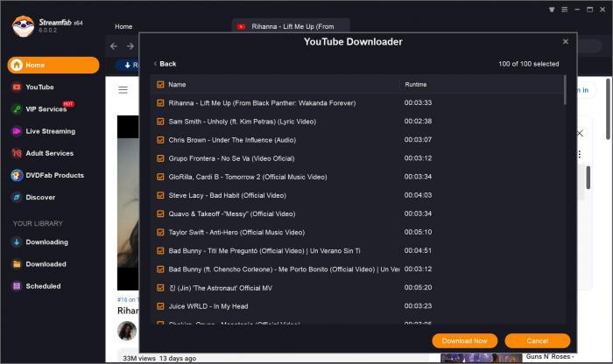Uncheck Bad Bunny - Me Porto Bonito
Image resolution: width=613 pixels, height=364 pixels.
[x=160, y=269]
